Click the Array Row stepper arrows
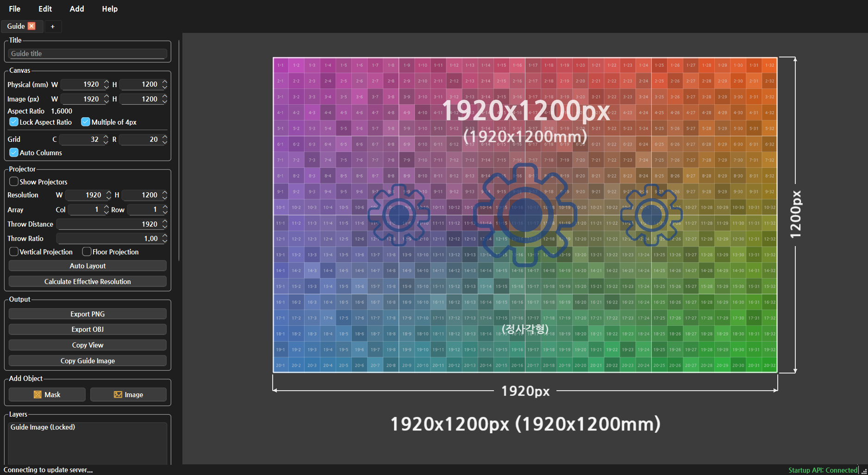The height and width of the screenshot is (475, 868). coord(164,209)
